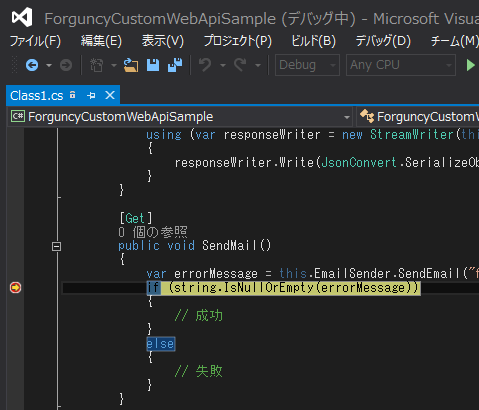Click the Navigate Forward arrow icon
The image size is (479, 410).
coord(66,65)
